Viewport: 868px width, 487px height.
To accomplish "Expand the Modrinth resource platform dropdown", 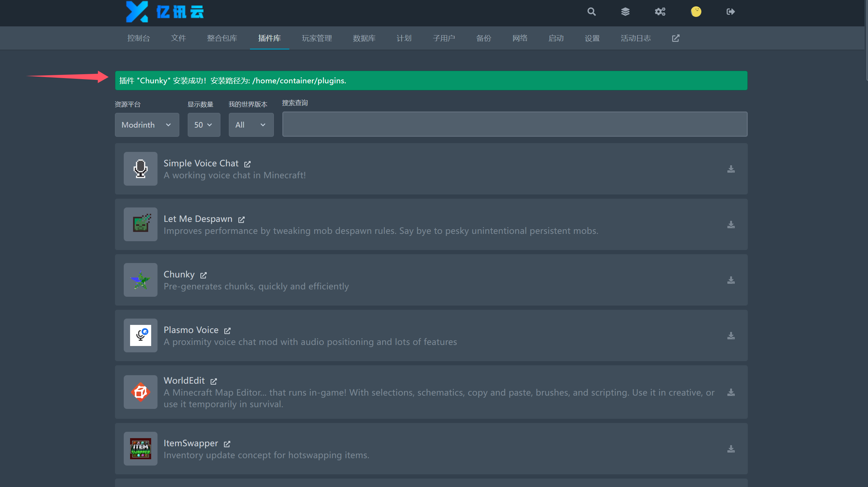I will click(147, 125).
